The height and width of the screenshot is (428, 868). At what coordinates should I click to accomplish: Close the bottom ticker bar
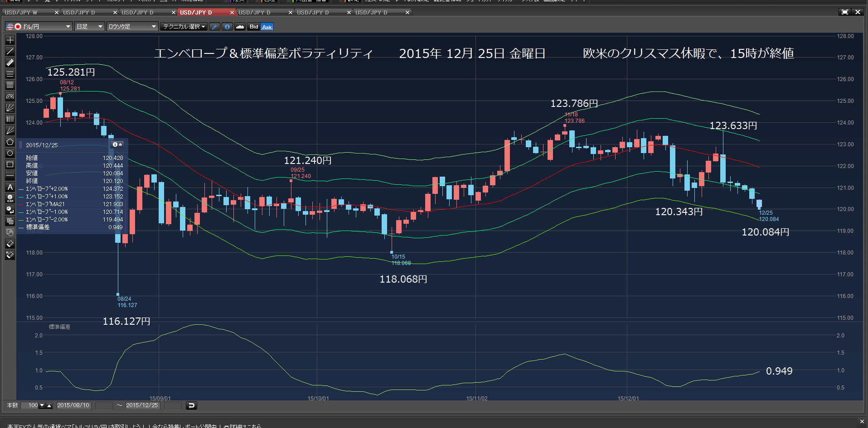click(x=862, y=421)
